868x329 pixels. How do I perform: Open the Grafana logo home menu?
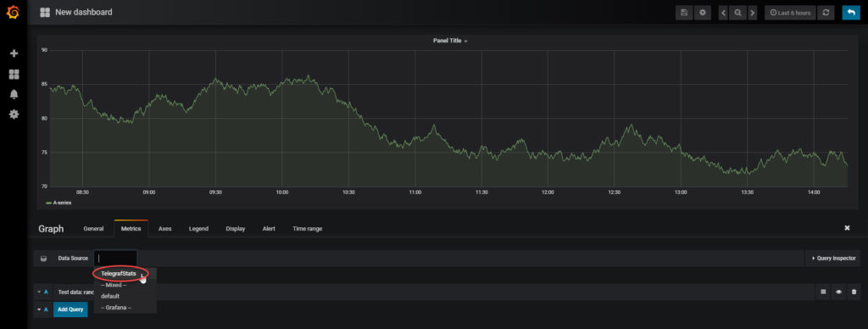(14, 12)
